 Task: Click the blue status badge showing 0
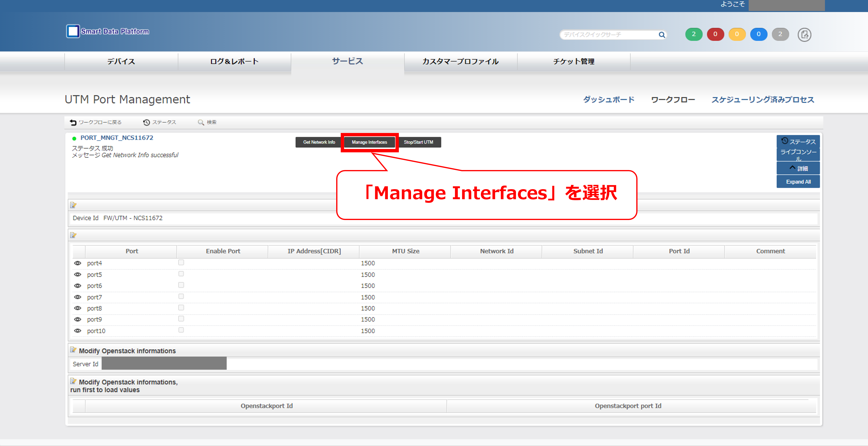coord(758,34)
